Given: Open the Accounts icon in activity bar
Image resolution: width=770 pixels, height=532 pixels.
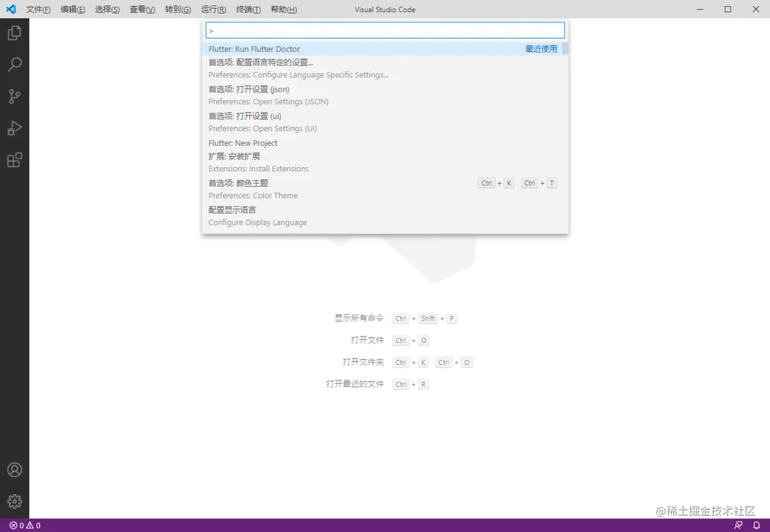Looking at the screenshot, I should click(x=14, y=470).
